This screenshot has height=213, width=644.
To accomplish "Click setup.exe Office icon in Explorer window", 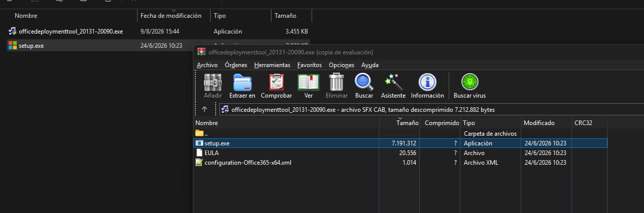I will coord(13,46).
